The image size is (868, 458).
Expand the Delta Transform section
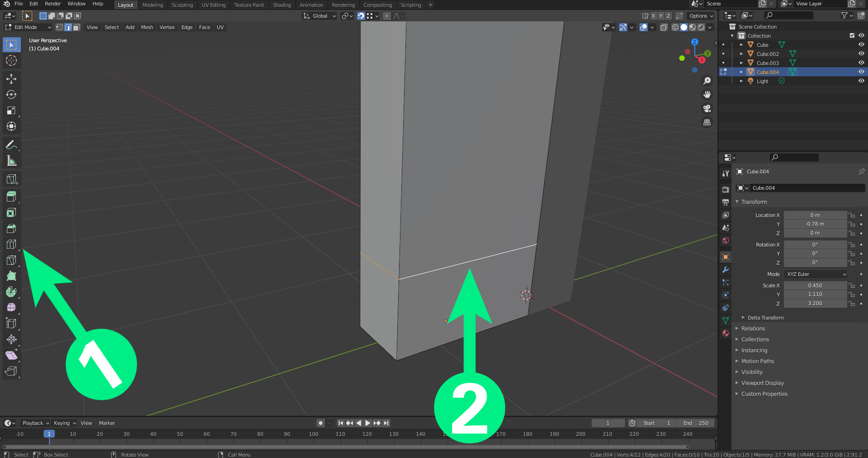click(765, 318)
